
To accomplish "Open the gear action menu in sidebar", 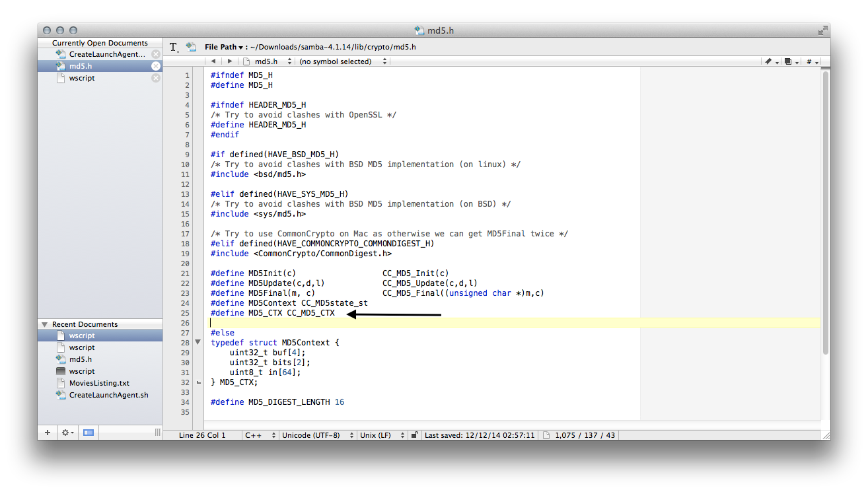I will point(67,433).
